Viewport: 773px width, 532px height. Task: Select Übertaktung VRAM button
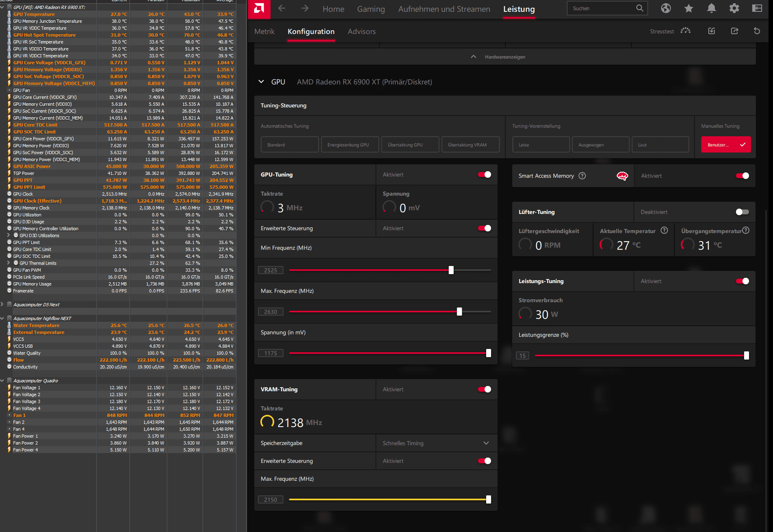pyautogui.click(x=470, y=145)
